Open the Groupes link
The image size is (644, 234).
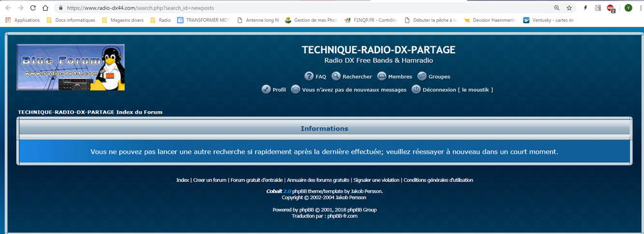(x=439, y=76)
